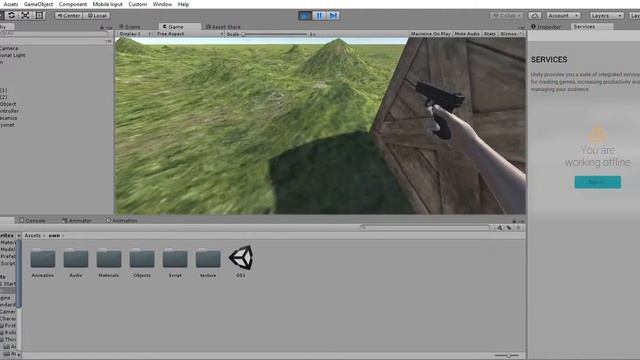Click the own folder in the breadcrumb

point(54,236)
